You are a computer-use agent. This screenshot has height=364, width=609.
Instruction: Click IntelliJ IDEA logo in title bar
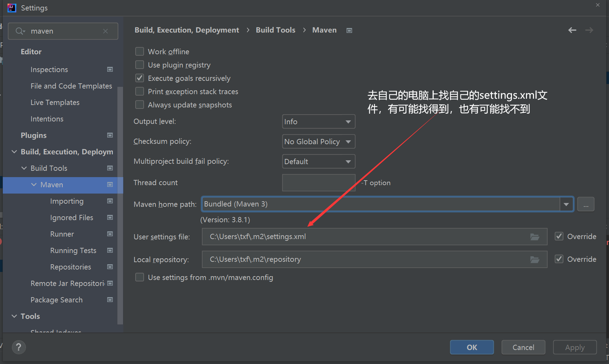pos(12,8)
